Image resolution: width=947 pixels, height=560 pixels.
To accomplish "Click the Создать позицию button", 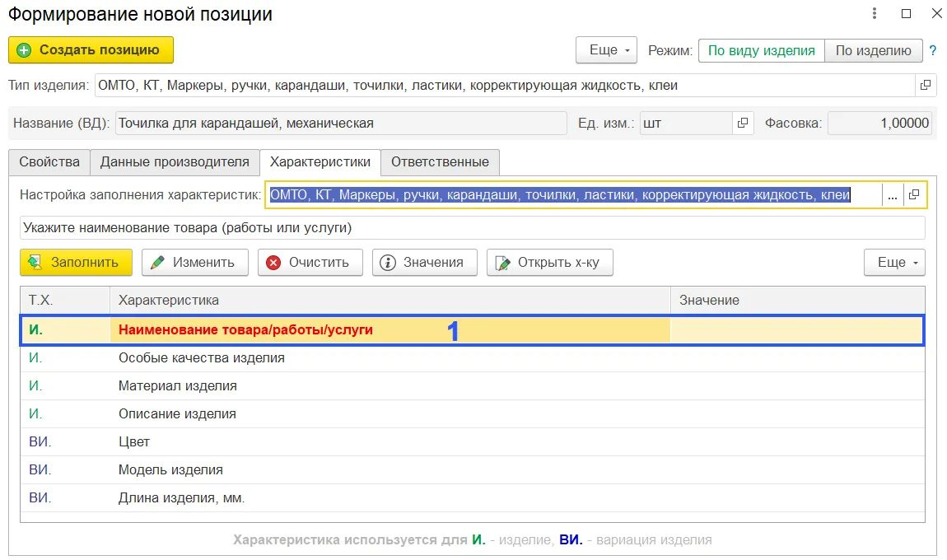I will pyautogui.click(x=91, y=50).
